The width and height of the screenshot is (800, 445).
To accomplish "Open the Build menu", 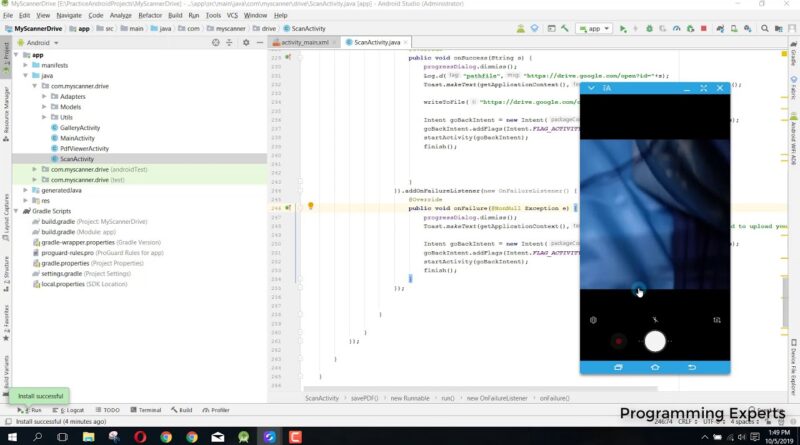I will pos(175,15).
